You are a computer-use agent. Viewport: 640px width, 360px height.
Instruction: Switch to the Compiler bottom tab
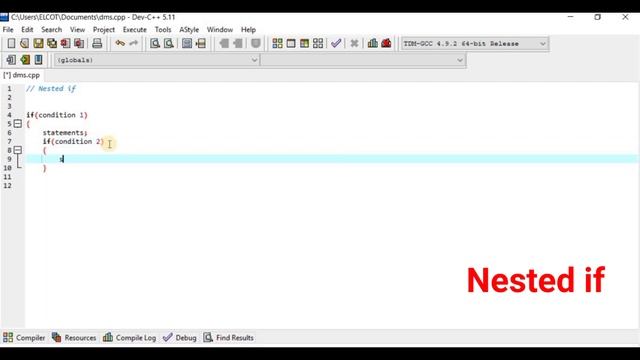click(x=24, y=338)
